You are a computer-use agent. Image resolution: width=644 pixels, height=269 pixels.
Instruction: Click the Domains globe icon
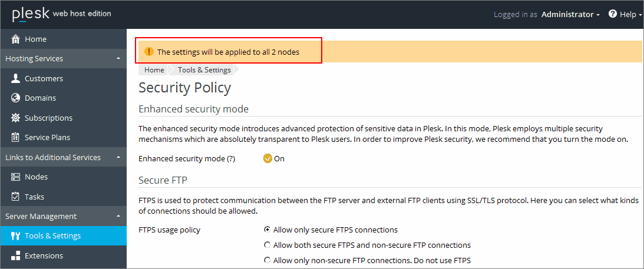pyautogui.click(x=15, y=98)
